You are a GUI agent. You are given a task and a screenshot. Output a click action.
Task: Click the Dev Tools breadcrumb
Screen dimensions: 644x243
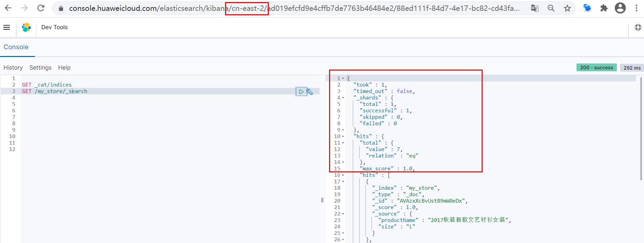coord(55,27)
